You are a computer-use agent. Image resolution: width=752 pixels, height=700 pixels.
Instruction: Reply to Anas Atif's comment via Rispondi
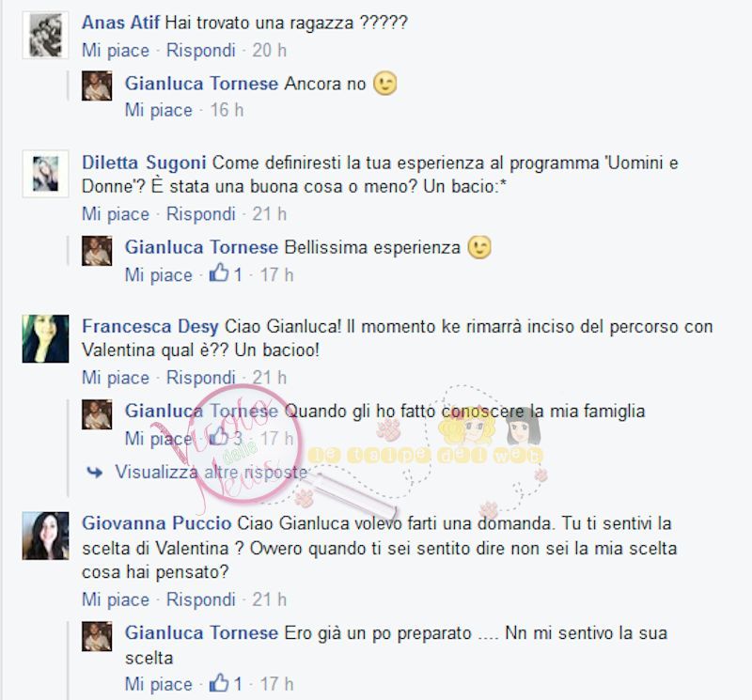200,51
